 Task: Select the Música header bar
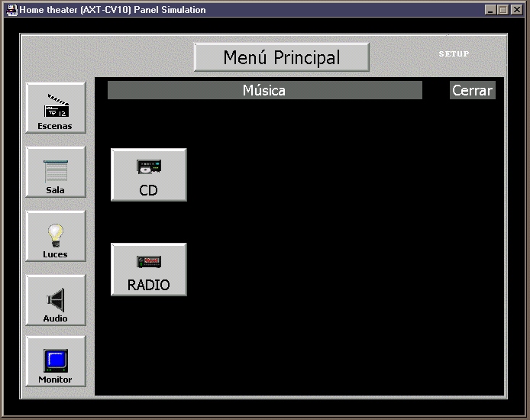[x=264, y=90]
